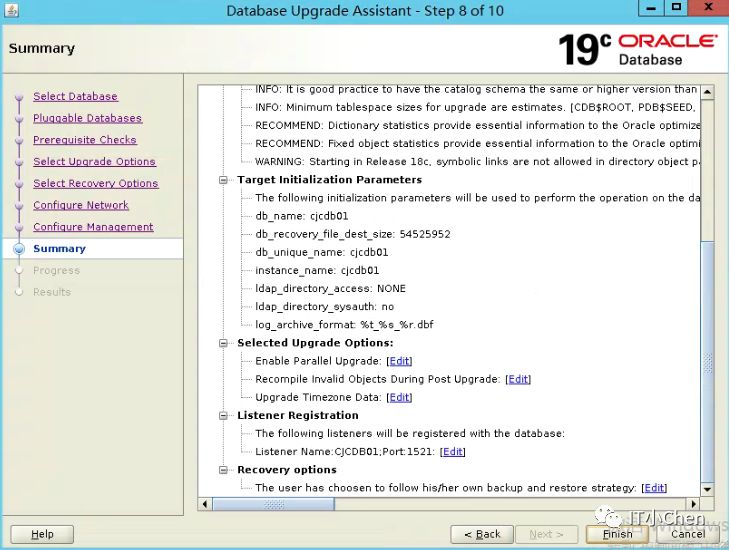Select 'The following listeners will be registered' row

click(x=410, y=434)
